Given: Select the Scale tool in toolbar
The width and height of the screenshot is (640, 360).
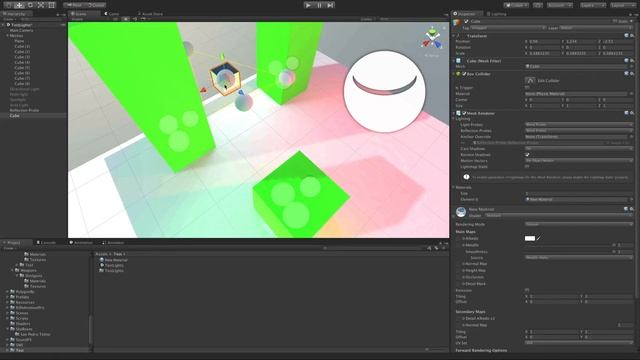Looking at the screenshot, I should pos(40,5).
